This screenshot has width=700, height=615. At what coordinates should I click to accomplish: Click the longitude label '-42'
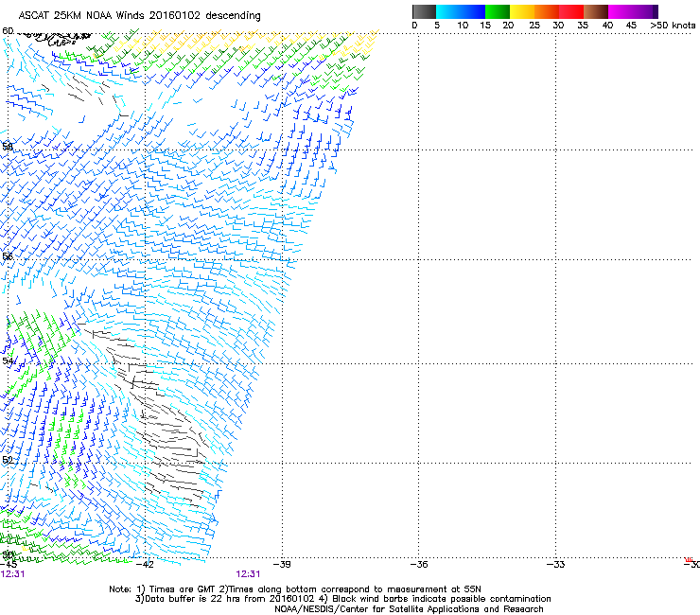click(144, 565)
